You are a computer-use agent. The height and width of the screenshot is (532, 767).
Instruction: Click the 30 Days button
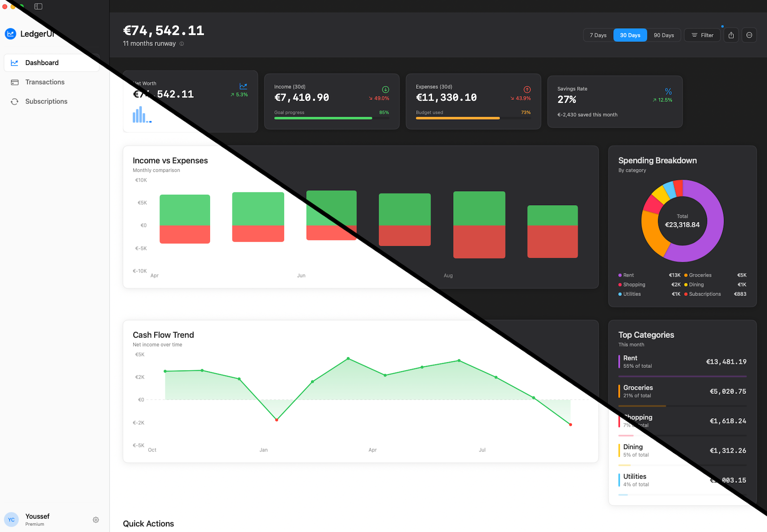click(630, 35)
